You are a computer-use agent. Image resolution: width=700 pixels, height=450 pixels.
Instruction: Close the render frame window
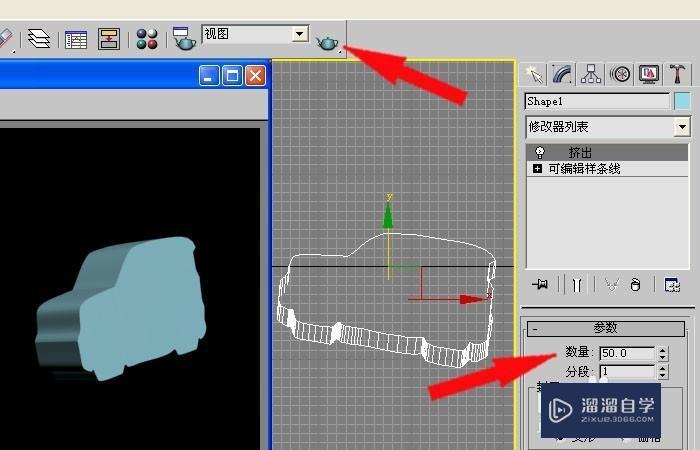tap(255, 75)
